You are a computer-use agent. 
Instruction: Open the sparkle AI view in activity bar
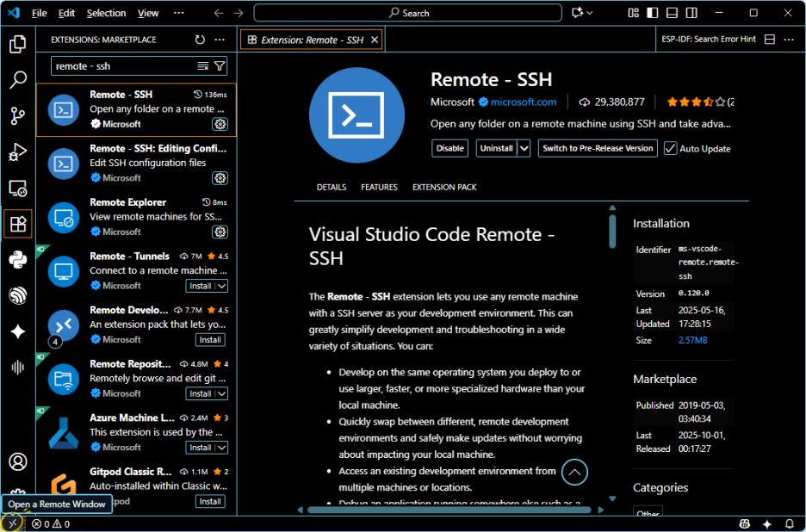pyautogui.click(x=18, y=331)
